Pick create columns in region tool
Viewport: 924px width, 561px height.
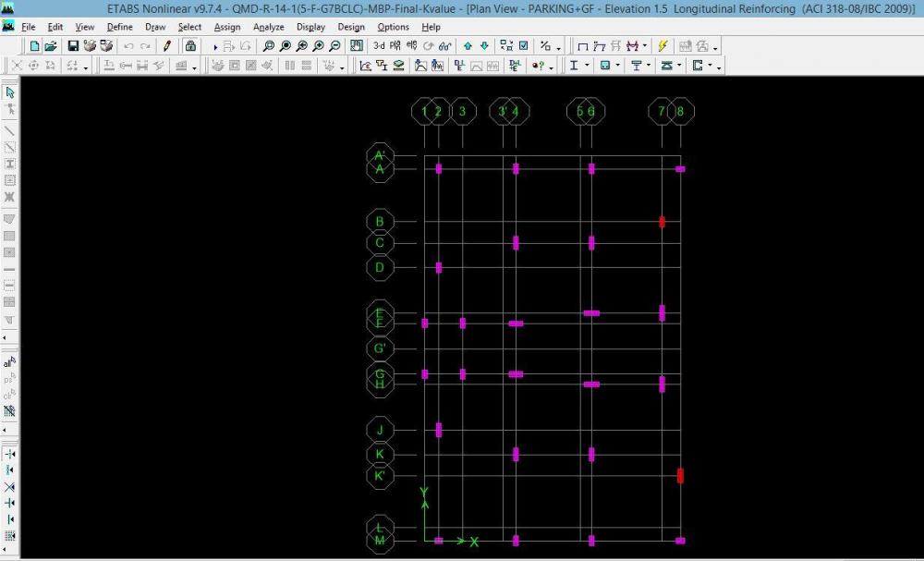pos(9,164)
